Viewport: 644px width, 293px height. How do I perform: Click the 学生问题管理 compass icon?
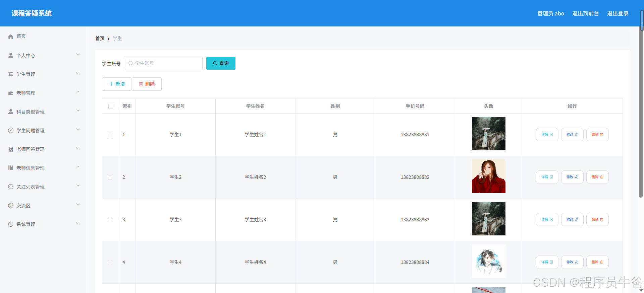pos(11,130)
